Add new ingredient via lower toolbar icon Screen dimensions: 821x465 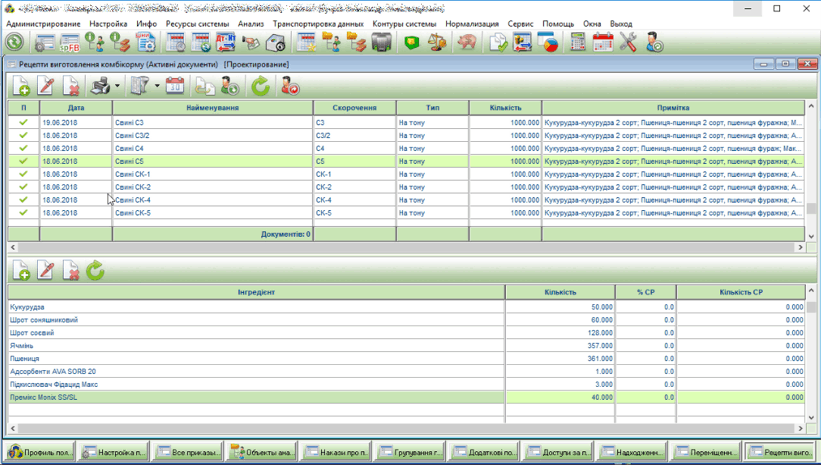tap(20, 271)
